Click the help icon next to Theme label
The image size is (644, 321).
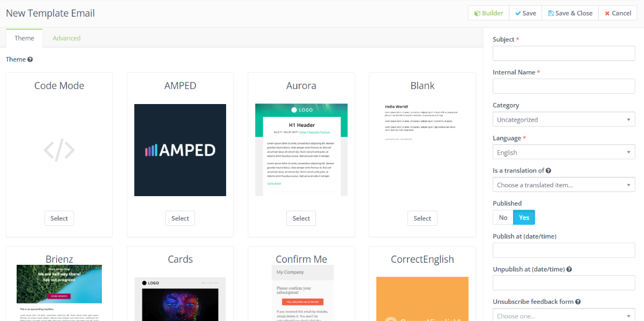pos(30,60)
